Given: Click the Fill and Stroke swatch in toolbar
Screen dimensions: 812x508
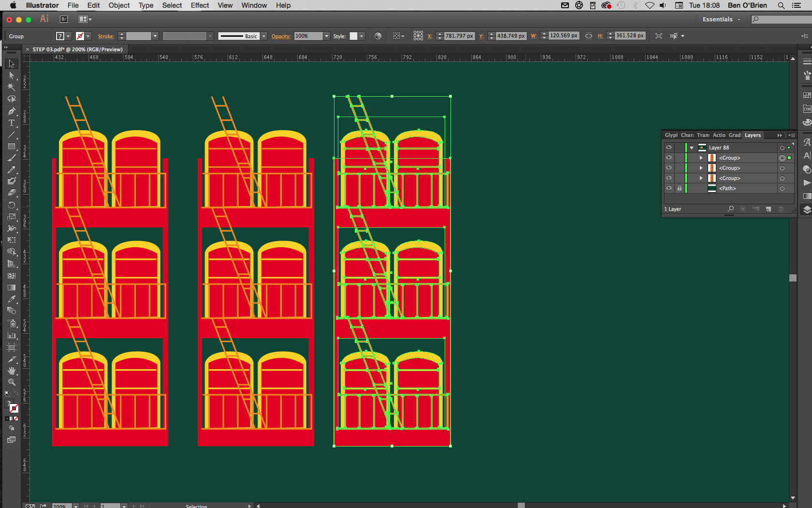Looking at the screenshot, I should click(13, 407).
